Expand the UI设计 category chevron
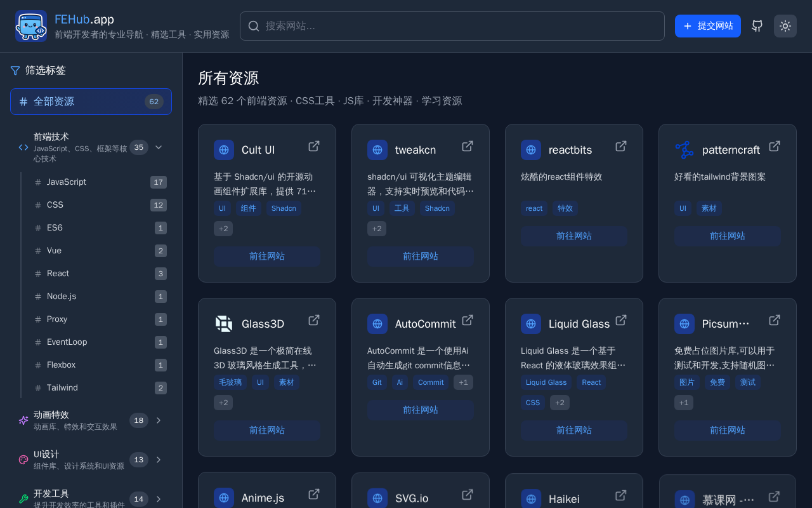The width and height of the screenshot is (812, 508). click(159, 460)
